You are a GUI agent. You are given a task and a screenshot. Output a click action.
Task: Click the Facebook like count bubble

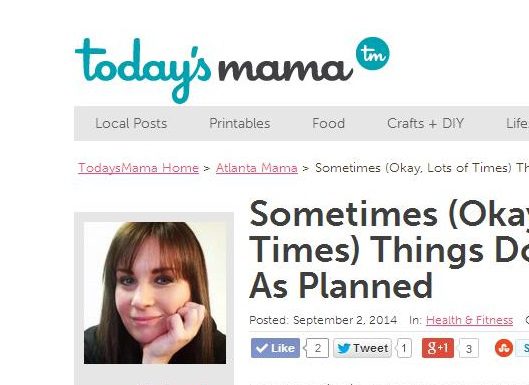(317, 348)
